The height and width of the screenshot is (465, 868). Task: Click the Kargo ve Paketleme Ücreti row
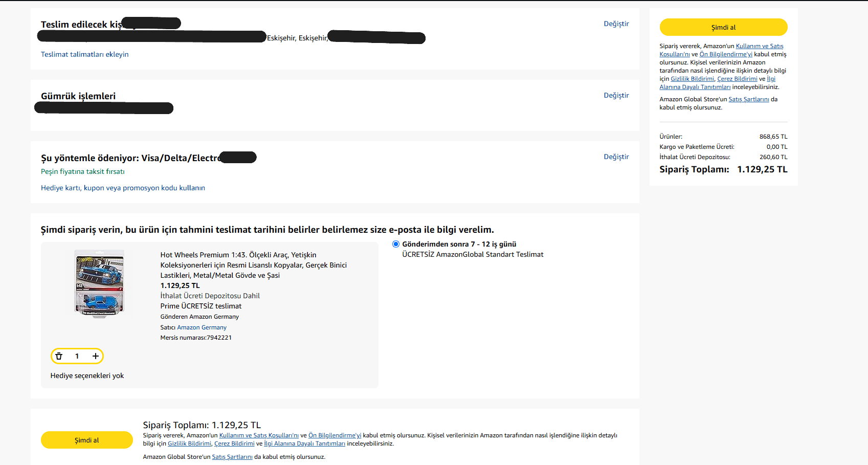[723, 147]
